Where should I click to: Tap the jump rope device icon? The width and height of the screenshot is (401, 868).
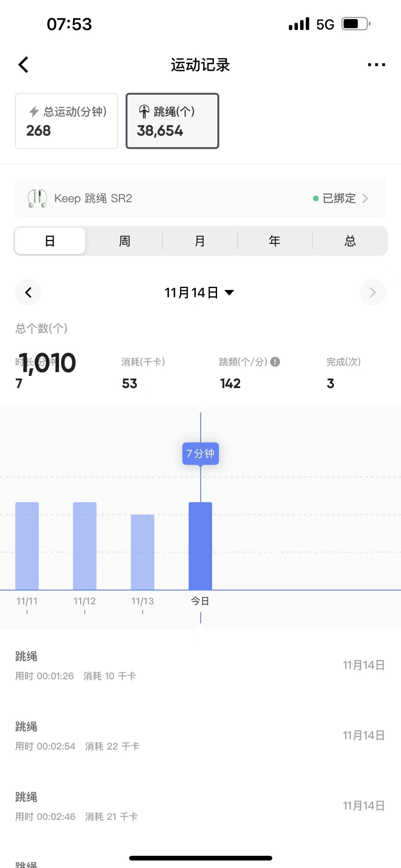37,198
